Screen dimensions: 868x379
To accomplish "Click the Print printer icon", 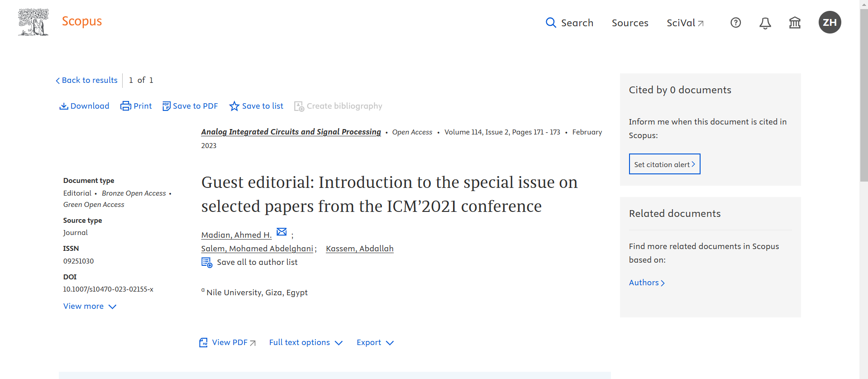I will [x=125, y=106].
